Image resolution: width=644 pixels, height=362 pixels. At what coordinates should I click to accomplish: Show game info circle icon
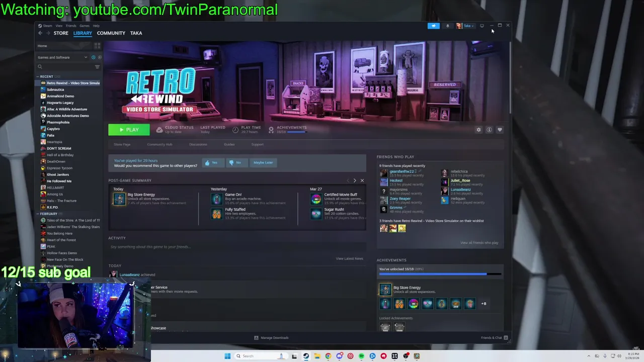489,130
